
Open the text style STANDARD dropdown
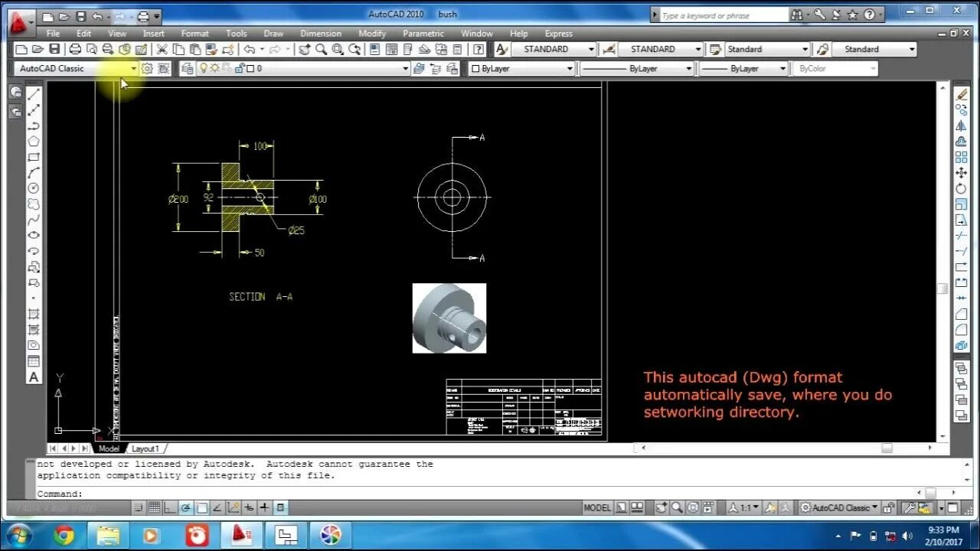pyautogui.click(x=554, y=49)
